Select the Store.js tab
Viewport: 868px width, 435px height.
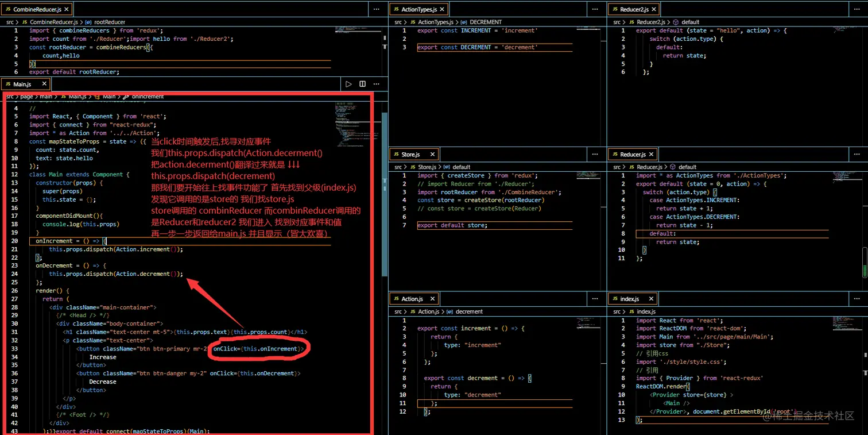pyautogui.click(x=414, y=155)
